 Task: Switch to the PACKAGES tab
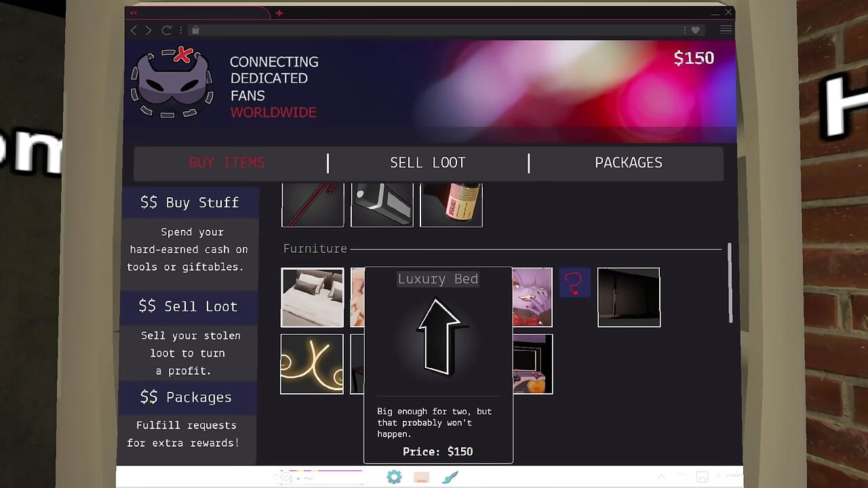tap(629, 163)
